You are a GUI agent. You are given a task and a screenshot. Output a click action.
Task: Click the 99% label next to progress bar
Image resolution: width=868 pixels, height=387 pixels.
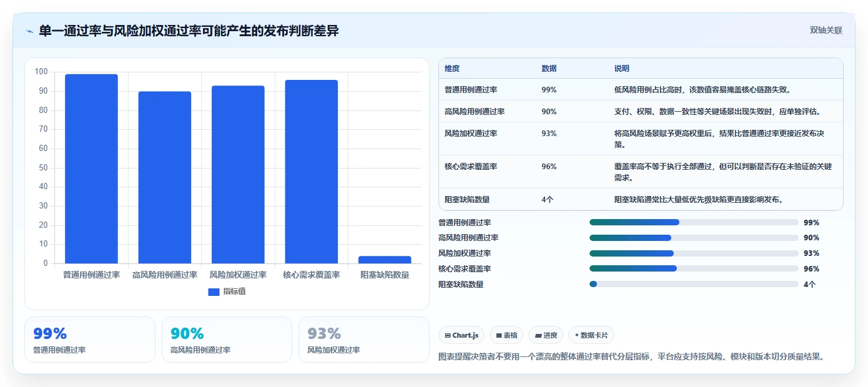811,223
